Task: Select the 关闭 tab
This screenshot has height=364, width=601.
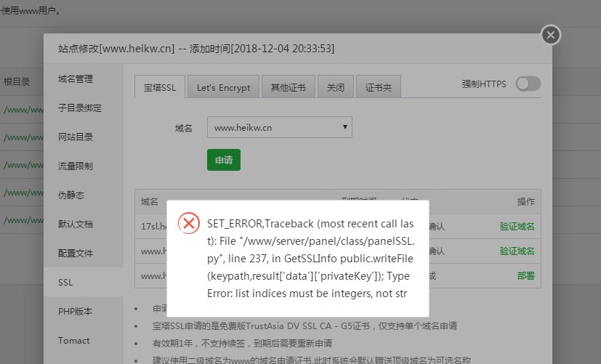Action: [335, 87]
